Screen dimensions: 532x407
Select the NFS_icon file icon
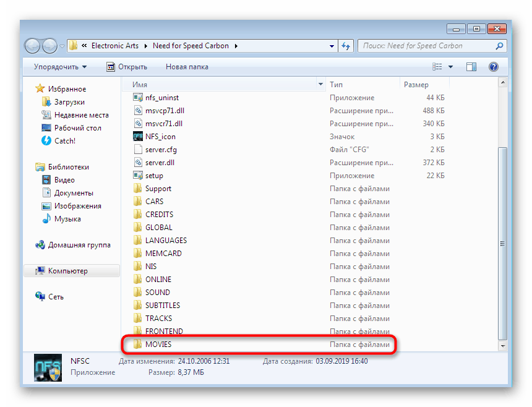point(138,136)
